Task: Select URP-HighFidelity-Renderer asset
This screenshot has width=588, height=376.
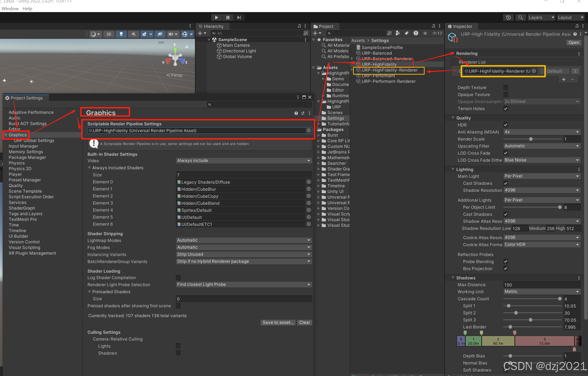Action: [389, 70]
